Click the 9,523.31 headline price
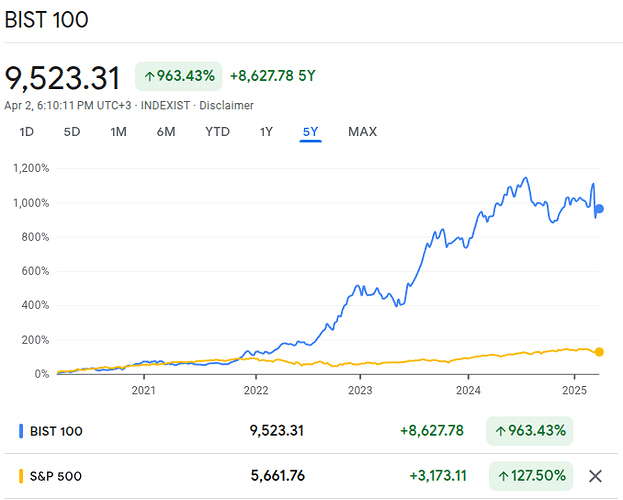The image size is (623, 500). click(x=62, y=78)
